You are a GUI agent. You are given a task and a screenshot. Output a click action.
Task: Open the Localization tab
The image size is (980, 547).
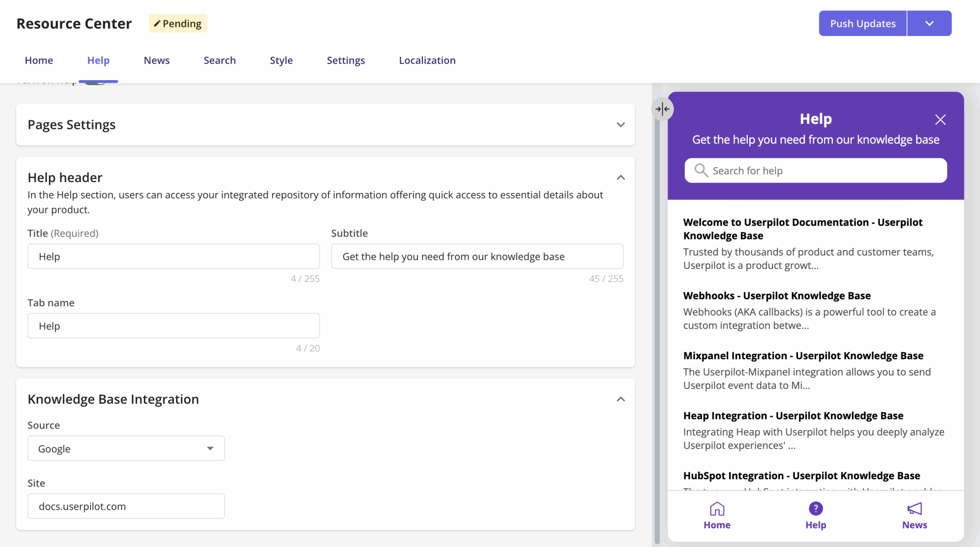coord(427,60)
